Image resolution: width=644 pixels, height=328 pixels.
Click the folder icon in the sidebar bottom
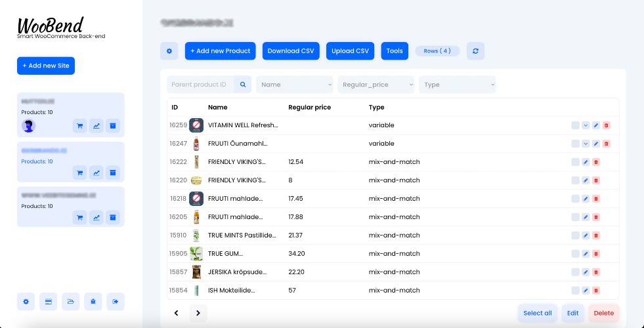71,302
